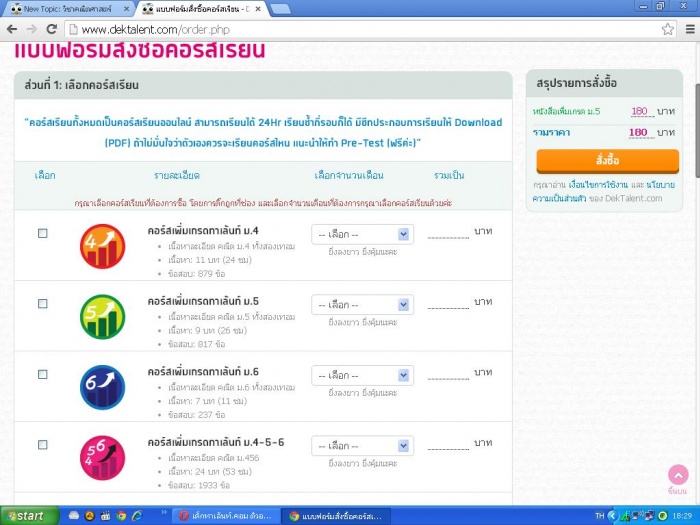
Task: Open the month dropdown for M.4 course
Action: point(362,234)
